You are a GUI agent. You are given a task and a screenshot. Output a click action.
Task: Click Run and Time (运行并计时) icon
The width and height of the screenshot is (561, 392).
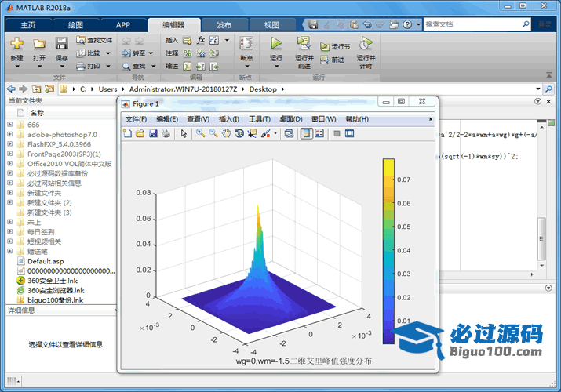click(x=366, y=43)
